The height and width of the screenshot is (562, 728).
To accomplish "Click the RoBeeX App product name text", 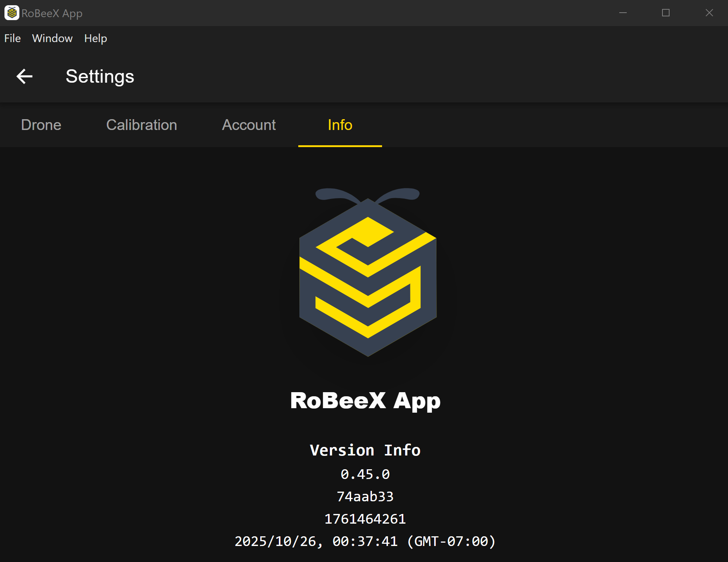I will coord(365,401).
